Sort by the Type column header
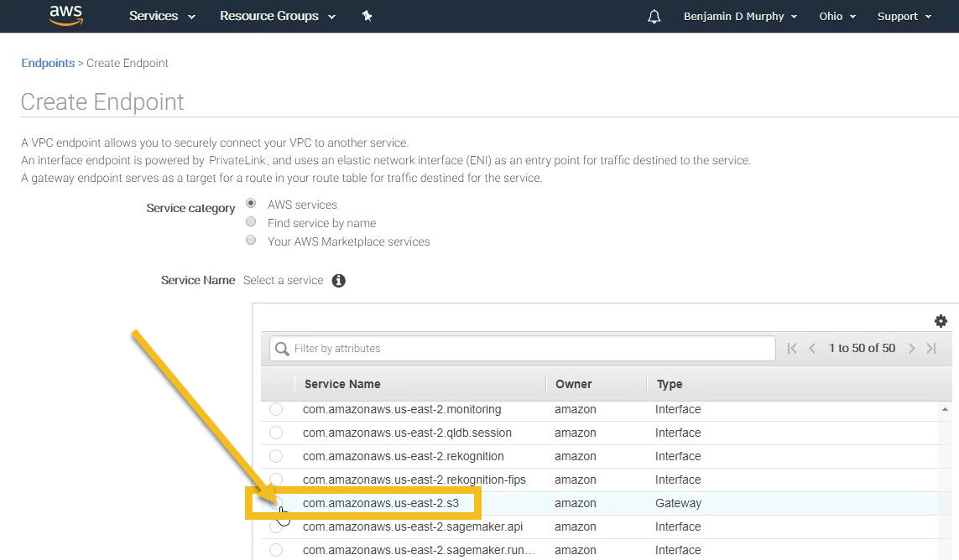The height and width of the screenshot is (560, 959). pyautogui.click(x=670, y=384)
